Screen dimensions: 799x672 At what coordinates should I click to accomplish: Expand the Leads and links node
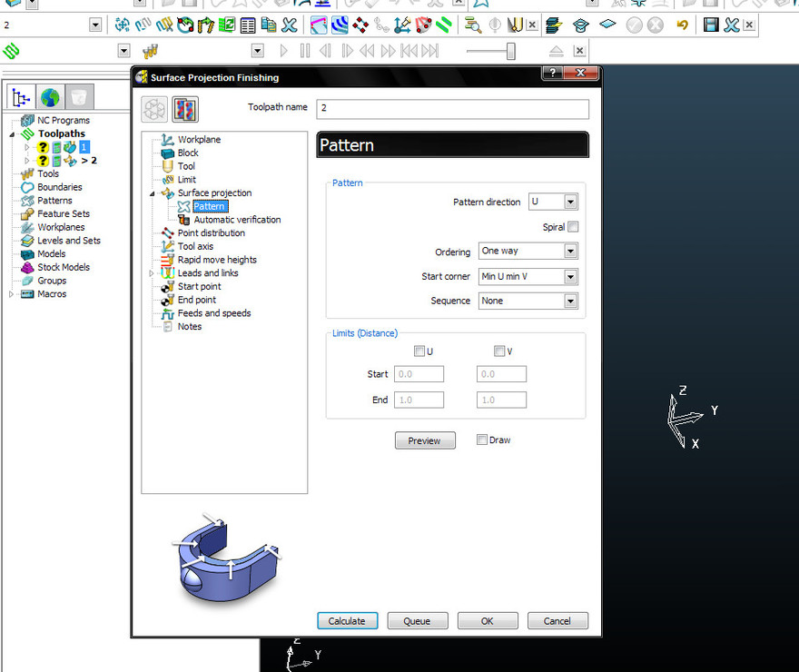(153, 273)
